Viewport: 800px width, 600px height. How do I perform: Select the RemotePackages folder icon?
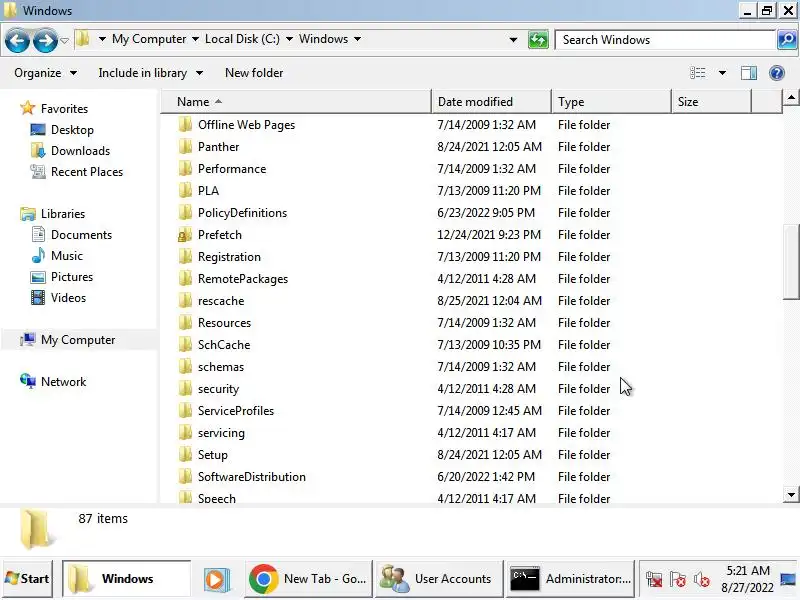tap(185, 279)
